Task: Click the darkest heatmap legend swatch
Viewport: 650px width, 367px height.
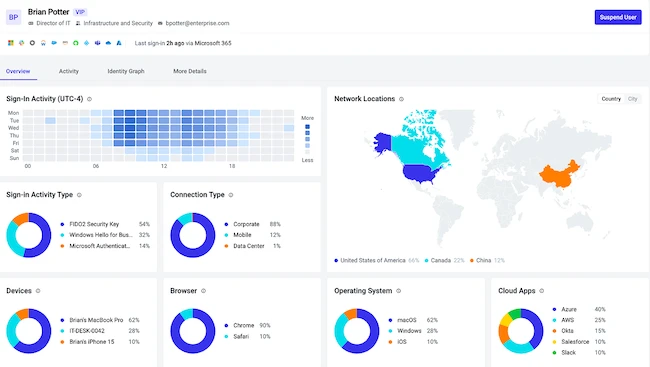Action: (307, 127)
